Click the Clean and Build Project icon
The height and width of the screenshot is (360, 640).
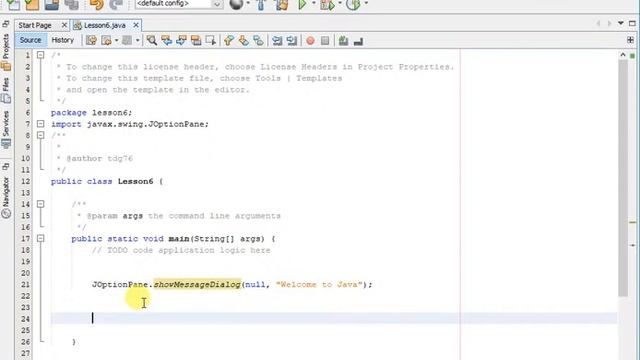click(x=282, y=5)
